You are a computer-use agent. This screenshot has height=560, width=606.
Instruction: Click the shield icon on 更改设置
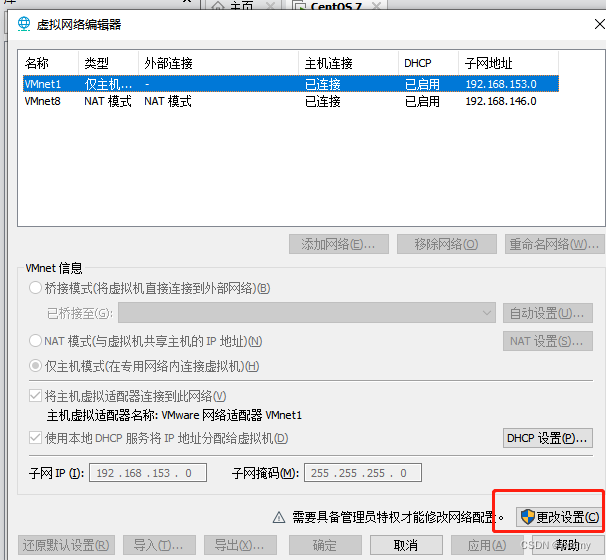(526, 517)
